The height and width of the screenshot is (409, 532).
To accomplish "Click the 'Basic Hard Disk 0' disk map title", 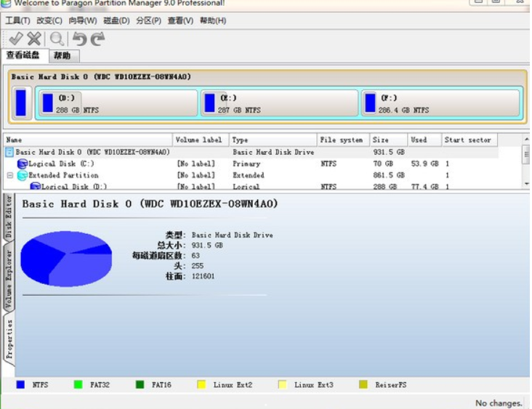I will click(101, 77).
